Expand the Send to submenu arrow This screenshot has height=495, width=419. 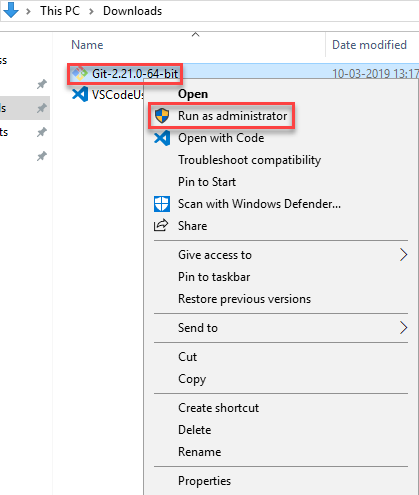404,328
